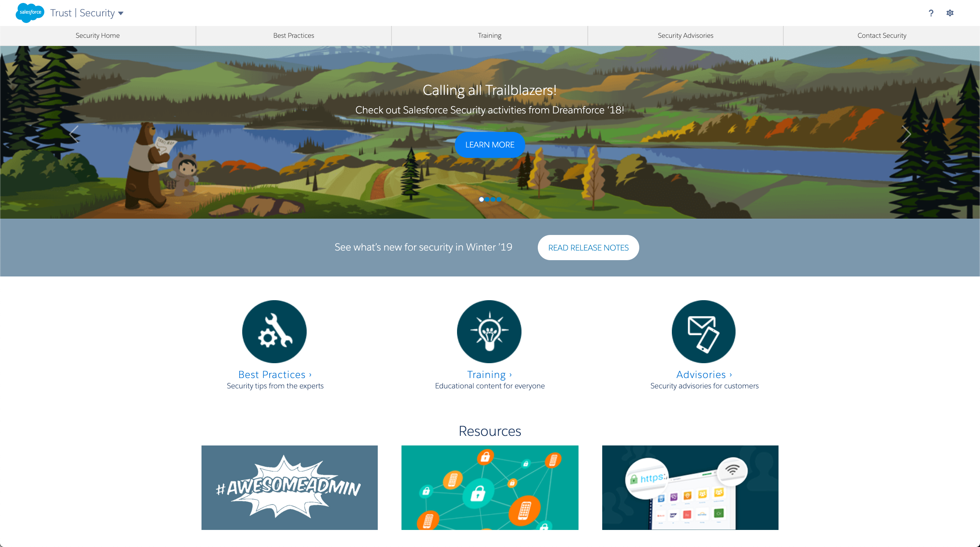Click the first carousel dot indicator

click(x=481, y=199)
